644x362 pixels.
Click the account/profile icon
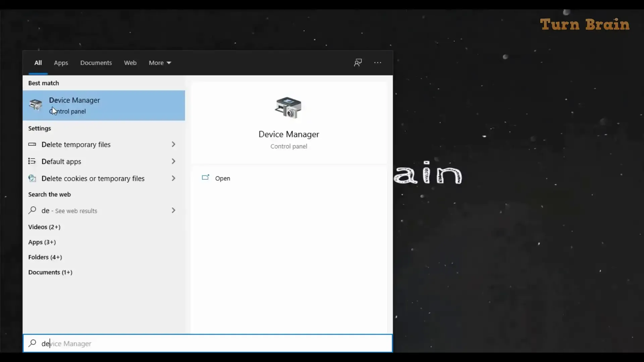[357, 62]
